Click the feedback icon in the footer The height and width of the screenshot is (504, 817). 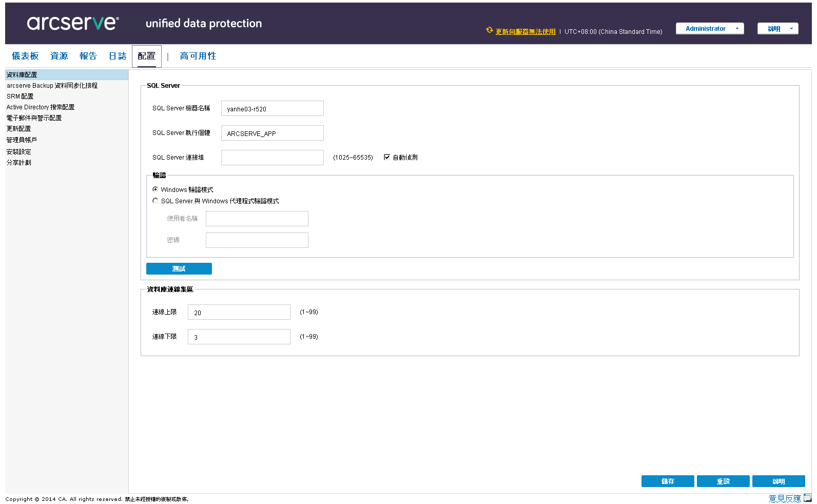(807, 498)
